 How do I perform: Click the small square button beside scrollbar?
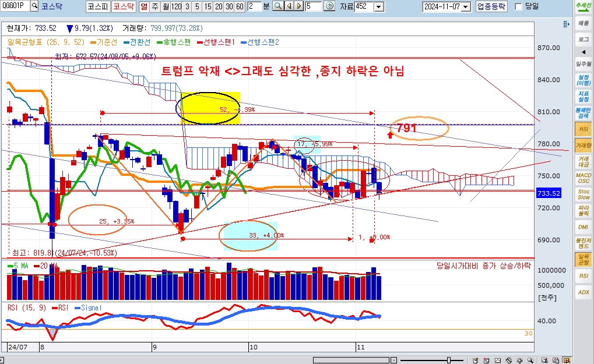[x=393, y=361]
